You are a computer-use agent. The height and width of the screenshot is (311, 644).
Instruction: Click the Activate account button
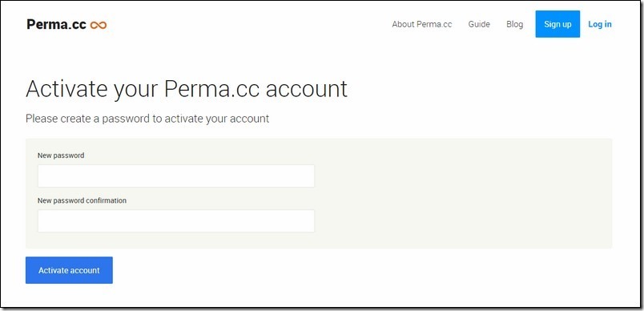coord(69,270)
